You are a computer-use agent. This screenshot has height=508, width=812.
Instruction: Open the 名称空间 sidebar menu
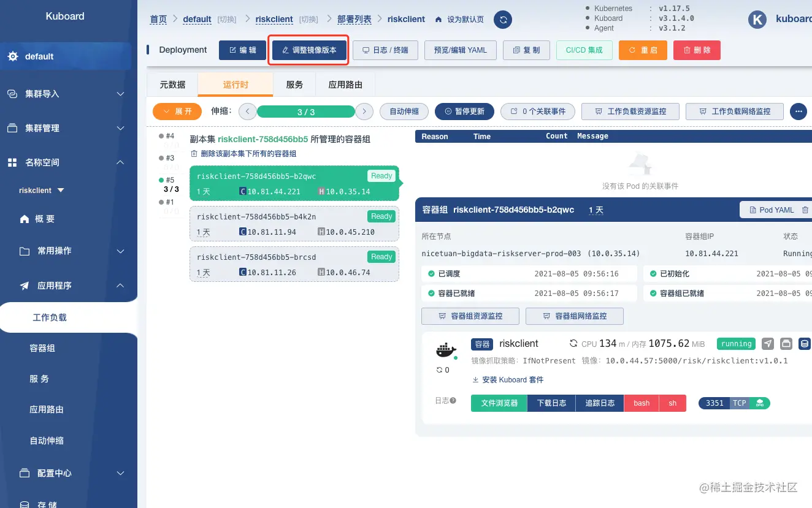pyautogui.click(x=66, y=162)
